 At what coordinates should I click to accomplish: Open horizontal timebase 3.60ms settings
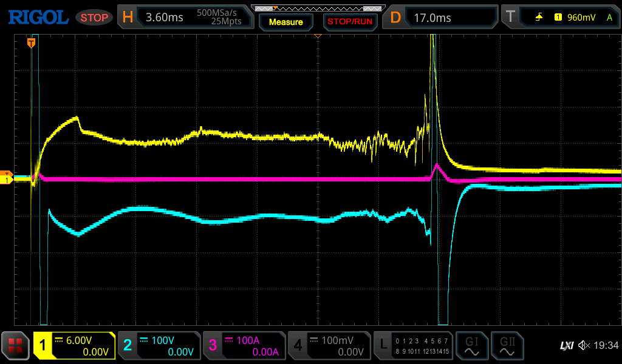pos(185,18)
